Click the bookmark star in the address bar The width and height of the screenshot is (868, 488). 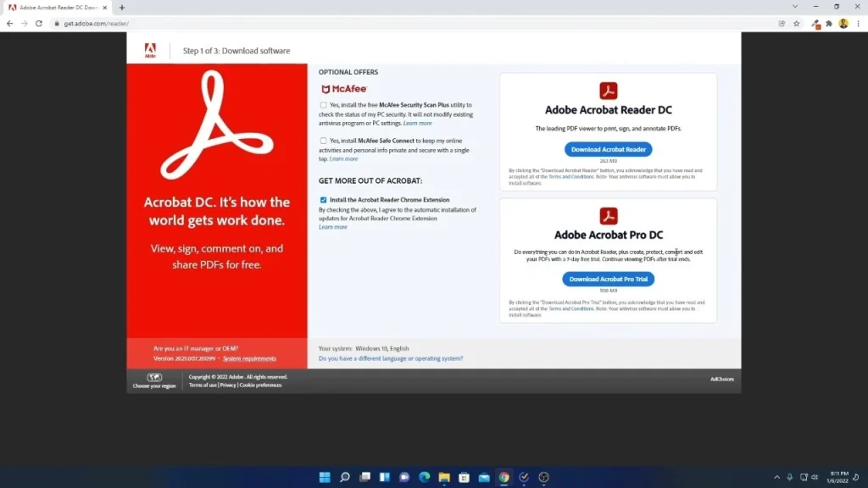(797, 24)
